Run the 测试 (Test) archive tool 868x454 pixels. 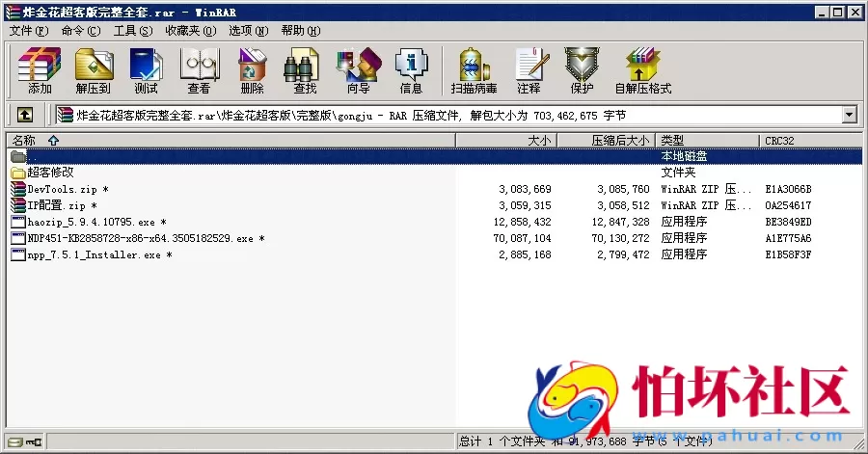[x=147, y=70]
